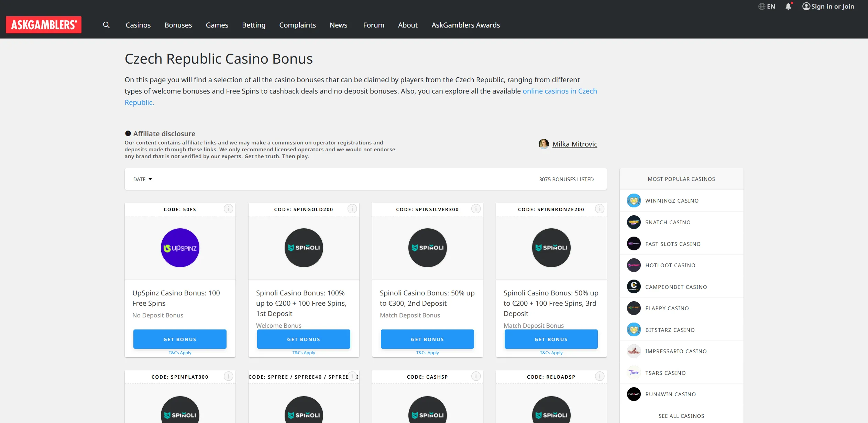Viewport: 868px width, 423px height.
Task: Open the Complaints menu item
Action: click(297, 25)
